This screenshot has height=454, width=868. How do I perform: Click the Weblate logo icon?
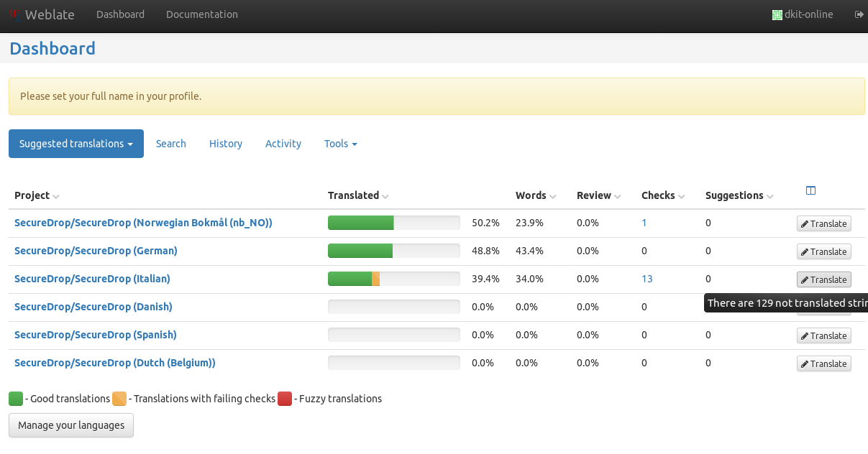pyautogui.click(x=14, y=14)
